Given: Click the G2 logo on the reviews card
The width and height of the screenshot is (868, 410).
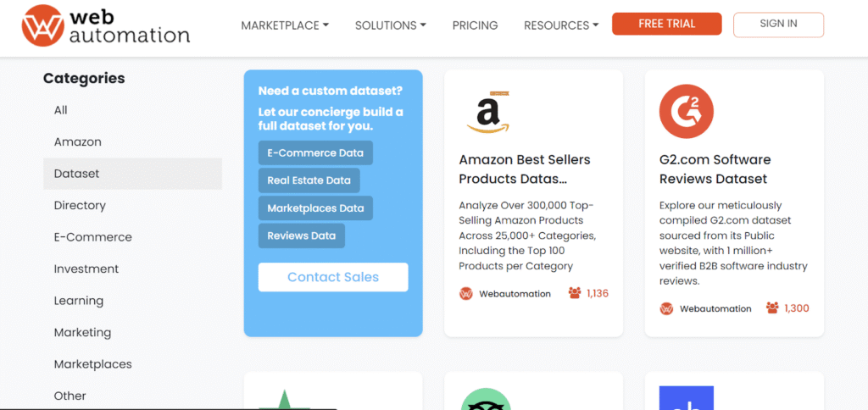Looking at the screenshot, I should [686, 112].
